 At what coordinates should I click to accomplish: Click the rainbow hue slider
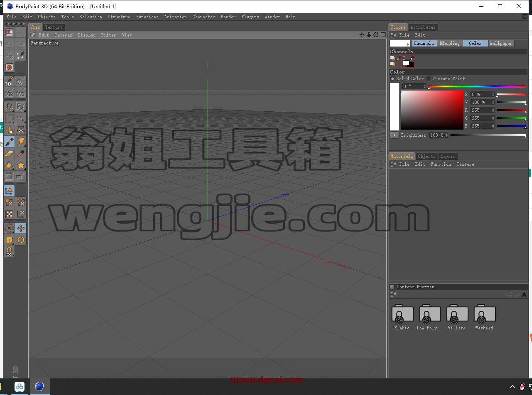click(x=477, y=86)
